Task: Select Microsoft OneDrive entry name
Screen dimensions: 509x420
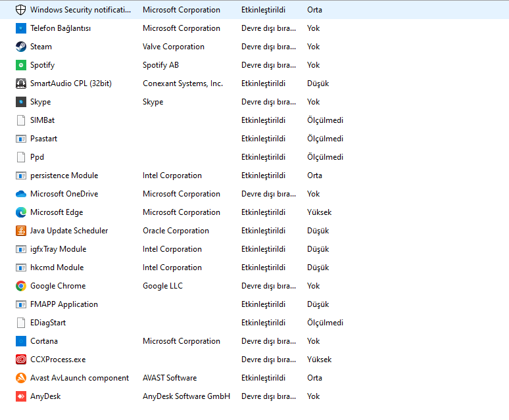Action: pyautogui.click(x=64, y=194)
